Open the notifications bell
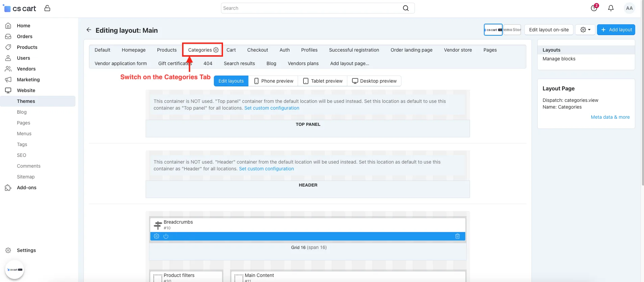The height and width of the screenshot is (282, 644). [x=611, y=8]
